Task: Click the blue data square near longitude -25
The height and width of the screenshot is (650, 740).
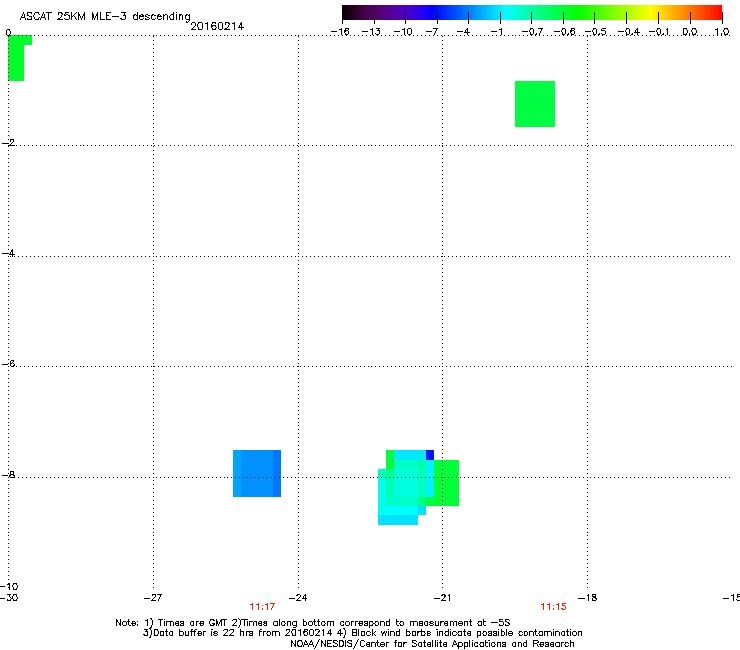Action: click(x=257, y=473)
